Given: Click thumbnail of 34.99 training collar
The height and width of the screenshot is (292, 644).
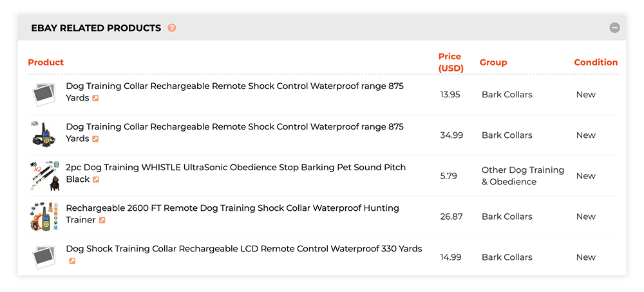Looking at the screenshot, I should pos(44,135).
